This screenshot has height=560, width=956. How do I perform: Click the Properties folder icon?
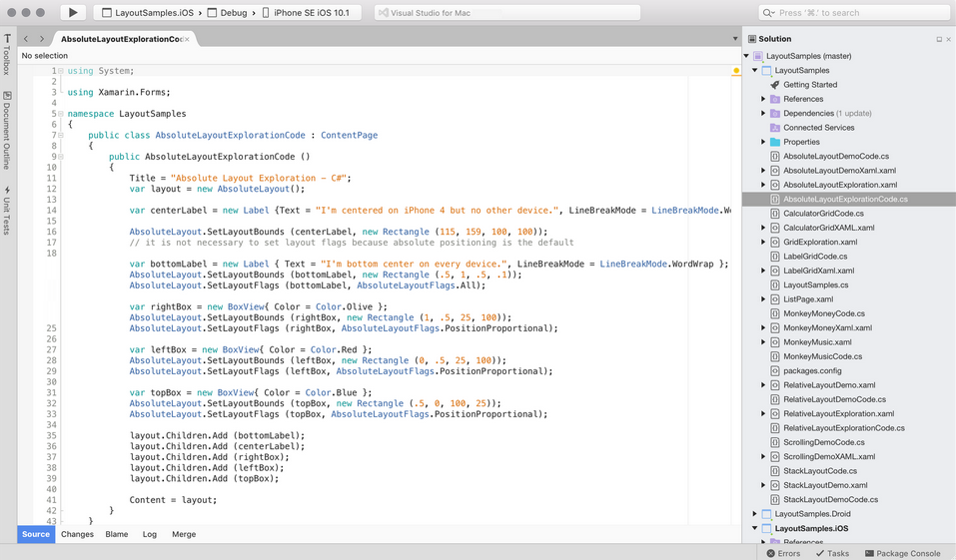775,142
